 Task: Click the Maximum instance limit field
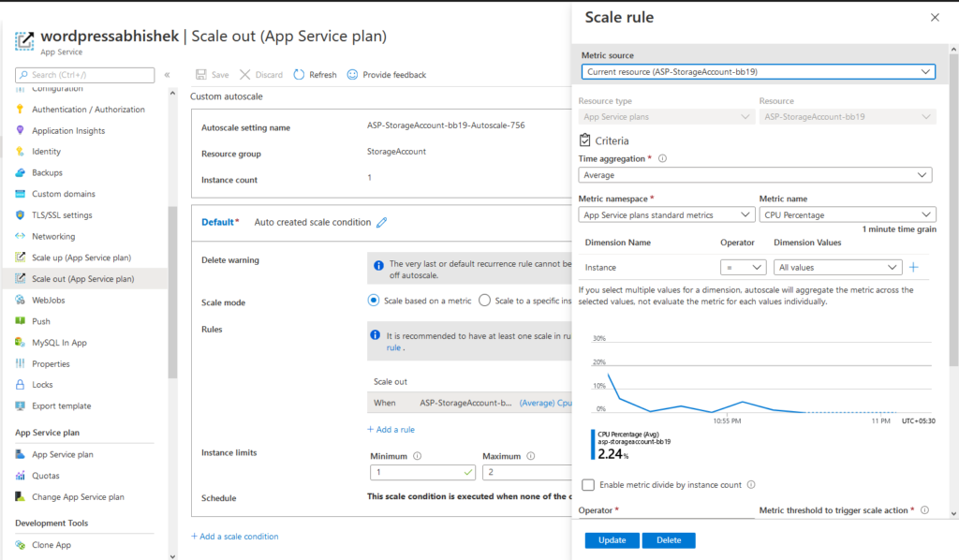pos(527,472)
